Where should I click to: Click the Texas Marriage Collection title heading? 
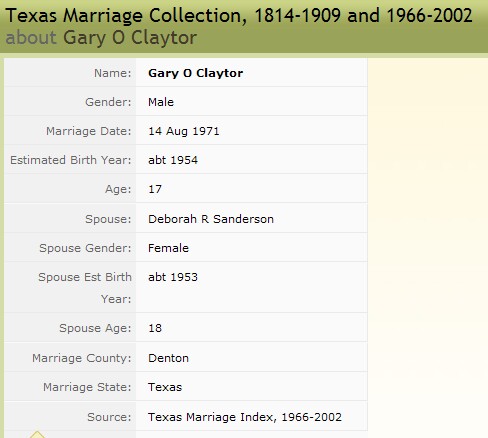pos(239,16)
